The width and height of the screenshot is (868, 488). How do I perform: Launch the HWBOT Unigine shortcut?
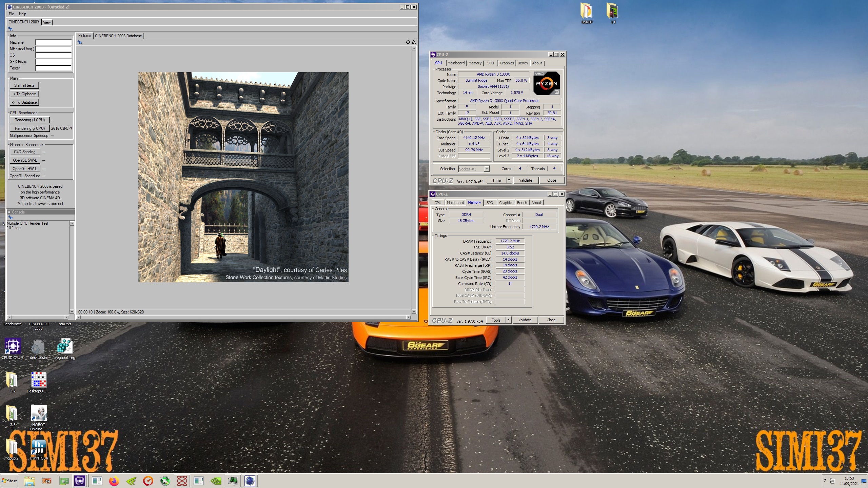click(39, 418)
